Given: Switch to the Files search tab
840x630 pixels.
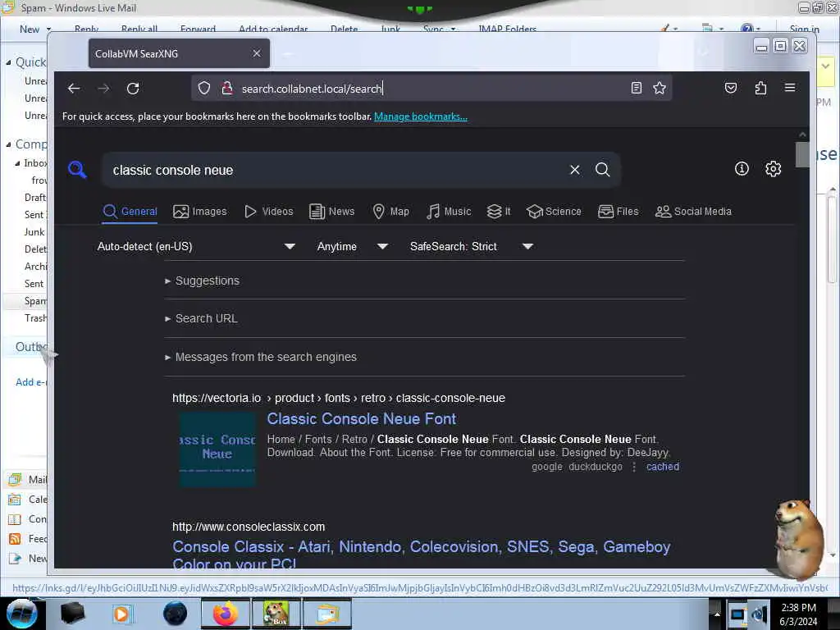Looking at the screenshot, I should coord(619,212).
